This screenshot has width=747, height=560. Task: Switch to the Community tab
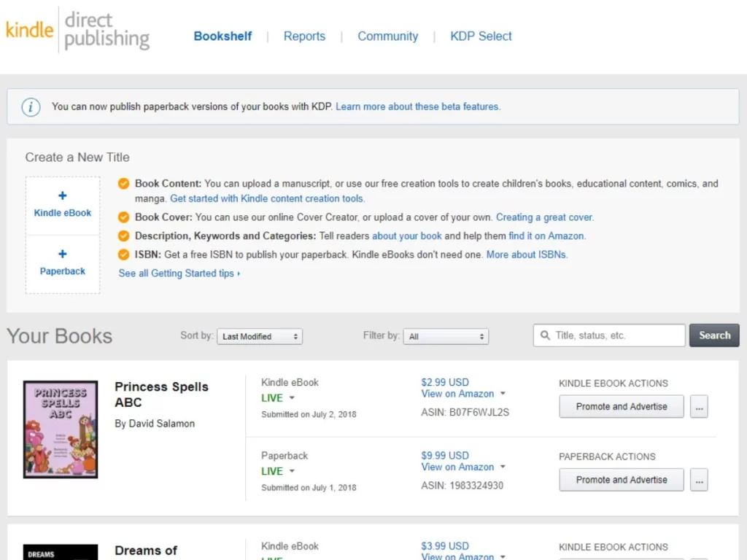(388, 36)
